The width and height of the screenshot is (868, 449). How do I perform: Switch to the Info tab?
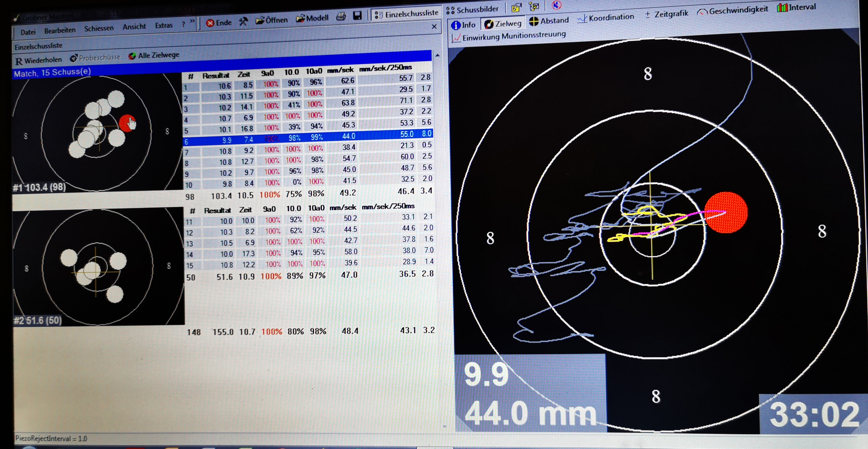pyautogui.click(x=463, y=25)
